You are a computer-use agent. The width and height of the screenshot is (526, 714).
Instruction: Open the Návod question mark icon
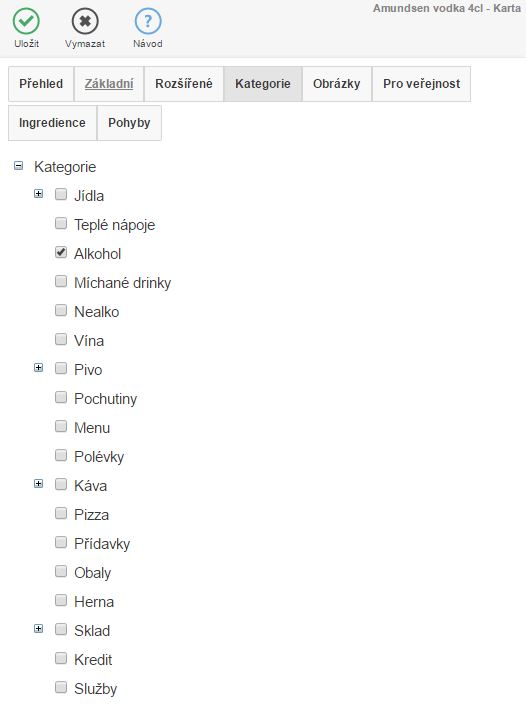click(x=148, y=21)
